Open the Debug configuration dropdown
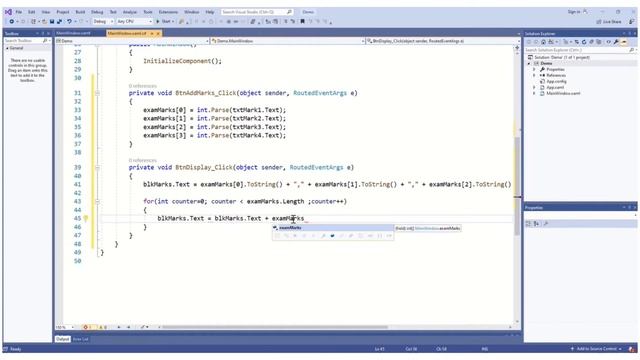The image size is (640, 360). (x=103, y=21)
